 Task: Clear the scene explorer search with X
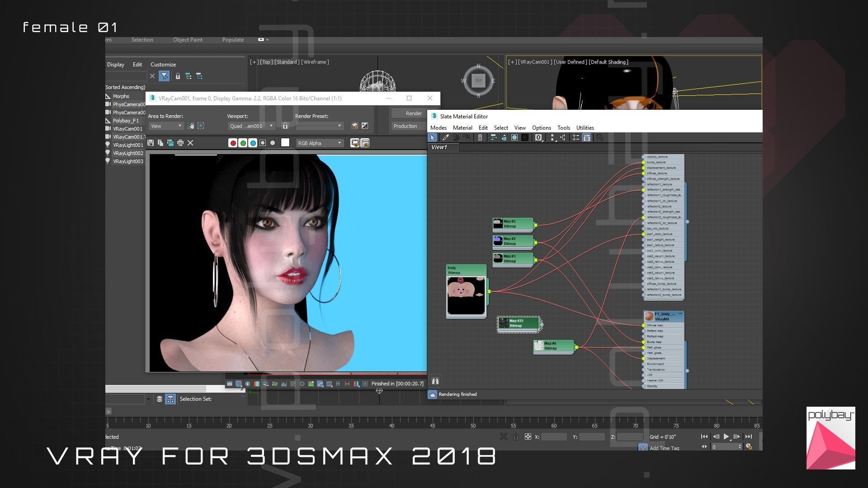click(x=152, y=76)
